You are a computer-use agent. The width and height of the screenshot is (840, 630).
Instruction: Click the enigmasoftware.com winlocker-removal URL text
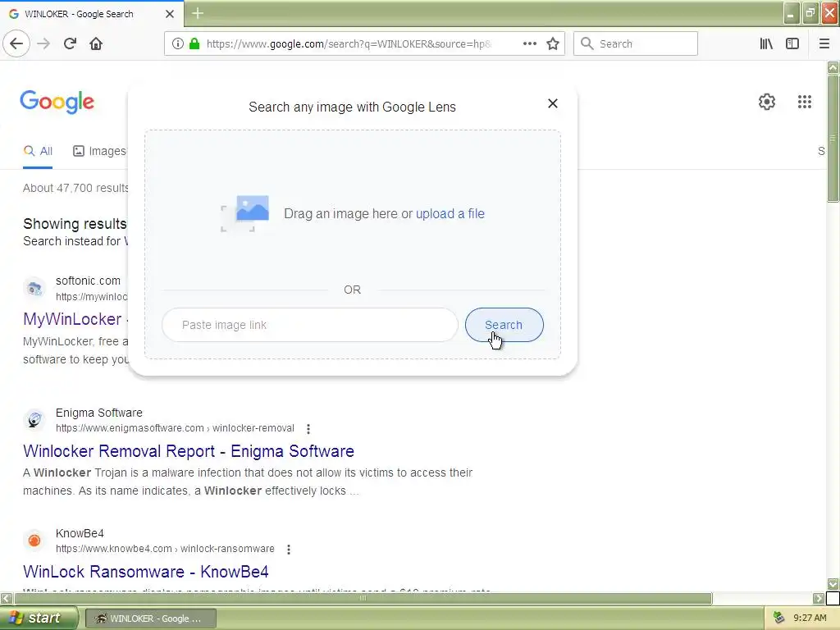pos(175,428)
